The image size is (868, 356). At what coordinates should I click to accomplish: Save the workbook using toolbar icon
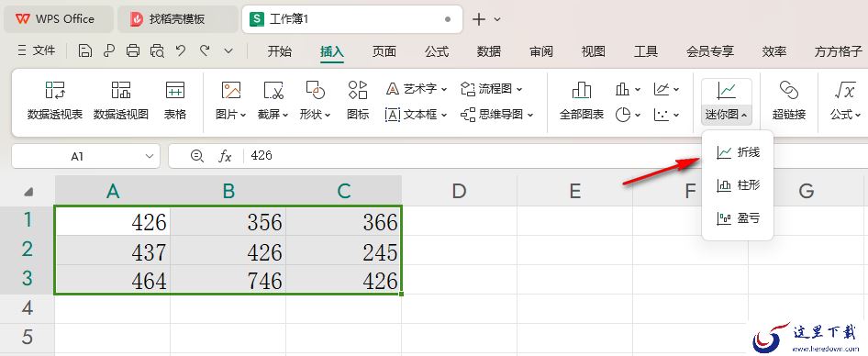click(84, 51)
